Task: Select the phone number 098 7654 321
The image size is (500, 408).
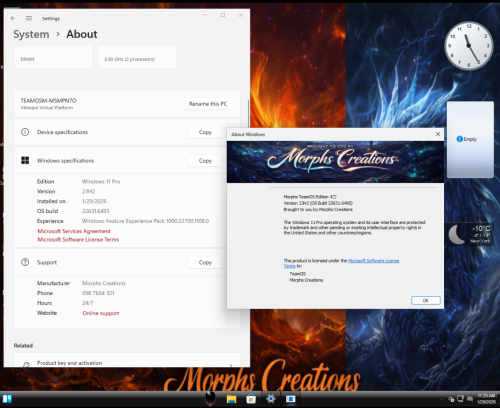Action: click(x=98, y=293)
